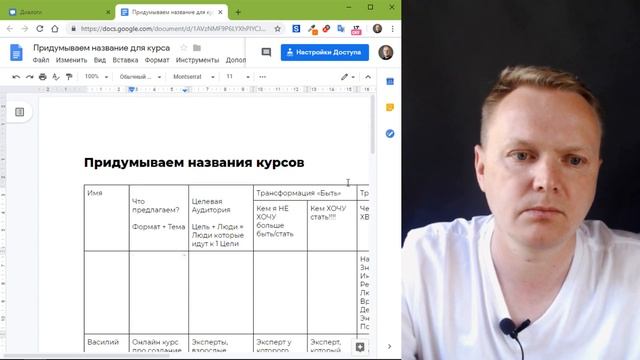Click the spell check icon
This screenshot has height=360, width=640.
[56, 77]
